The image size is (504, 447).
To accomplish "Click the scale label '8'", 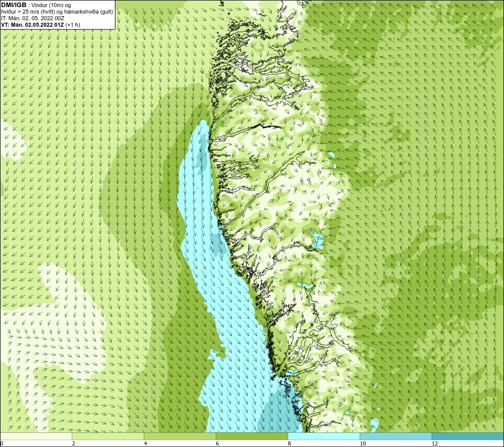I will click(x=290, y=443).
